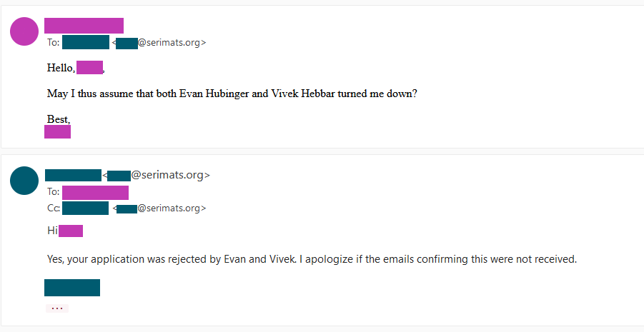The width and height of the screenshot is (644, 332).
Task: Click the "Cc:" label in second email
Action: tap(53, 208)
